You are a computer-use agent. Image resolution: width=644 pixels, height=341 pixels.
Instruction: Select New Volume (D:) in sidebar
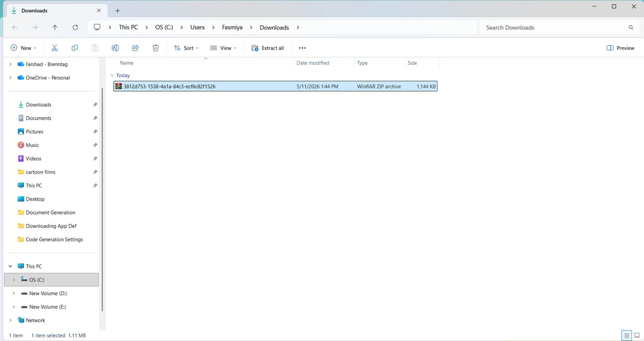[48, 293]
